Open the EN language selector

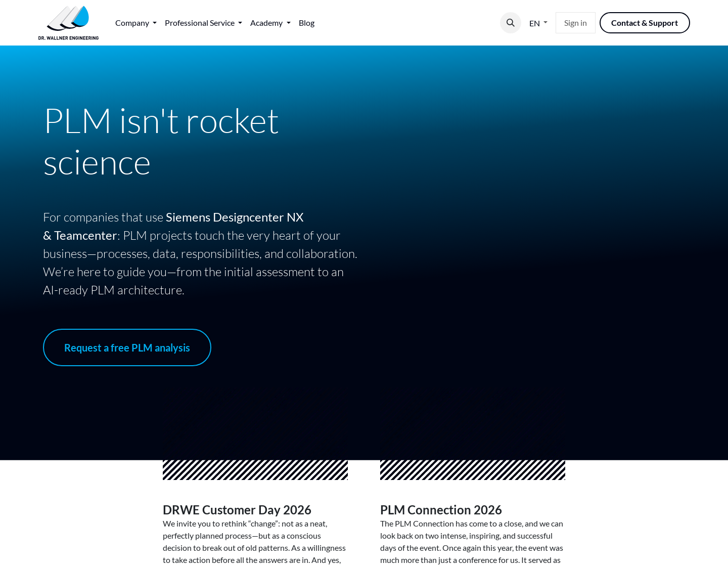(538, 23)
